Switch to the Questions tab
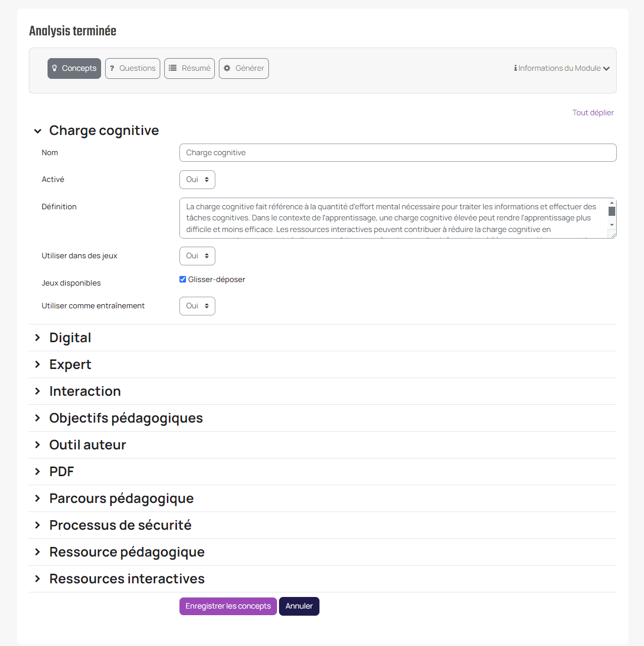 point(132,68)
